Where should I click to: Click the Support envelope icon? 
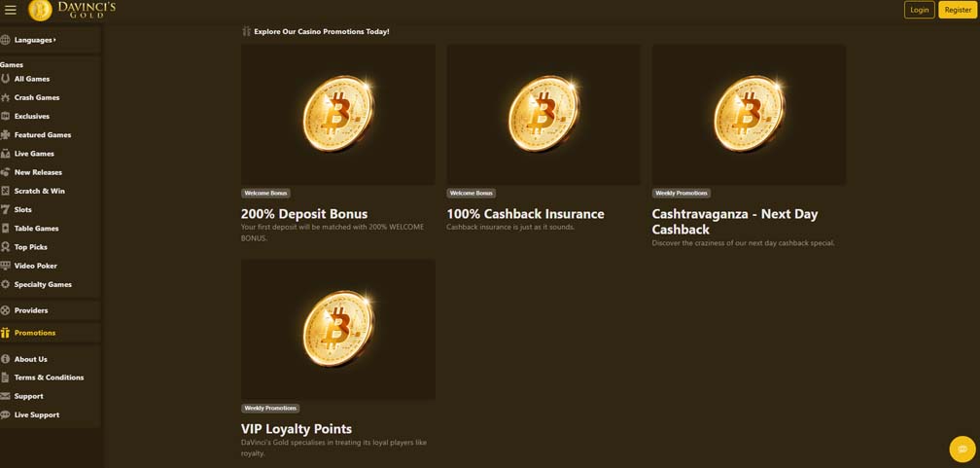tap(6, 396)
